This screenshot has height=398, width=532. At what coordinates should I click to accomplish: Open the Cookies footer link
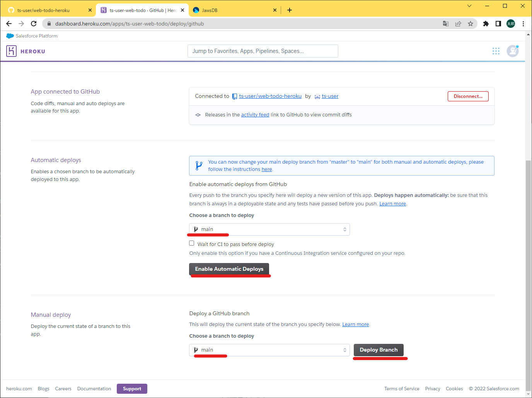454,389
